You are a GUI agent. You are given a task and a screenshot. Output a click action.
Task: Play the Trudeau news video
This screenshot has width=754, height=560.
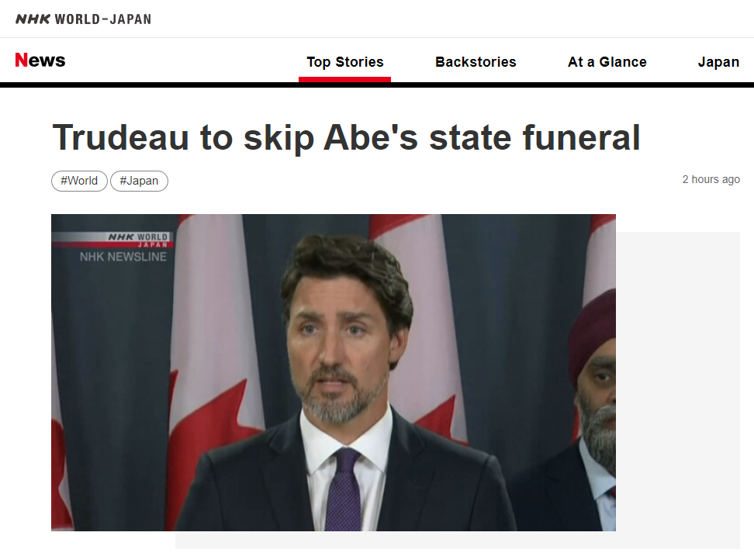pyautogui.click(x=334, y=372)
